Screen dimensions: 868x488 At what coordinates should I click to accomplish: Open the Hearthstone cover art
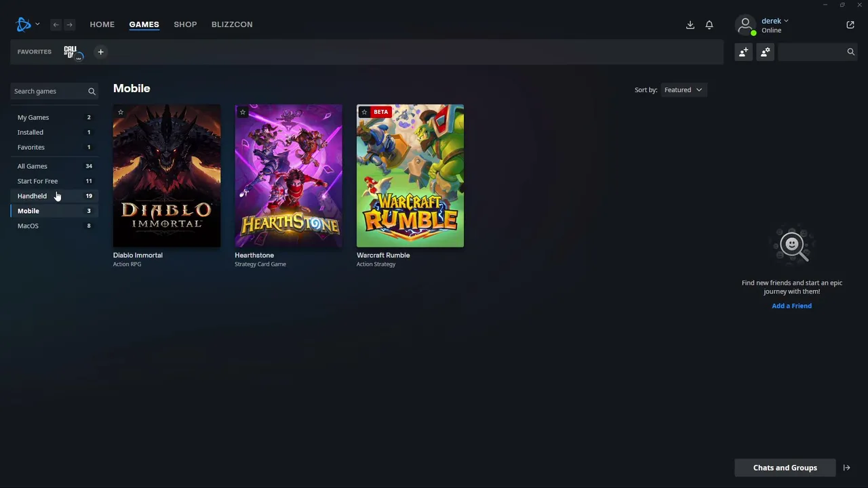coord(289,176)
